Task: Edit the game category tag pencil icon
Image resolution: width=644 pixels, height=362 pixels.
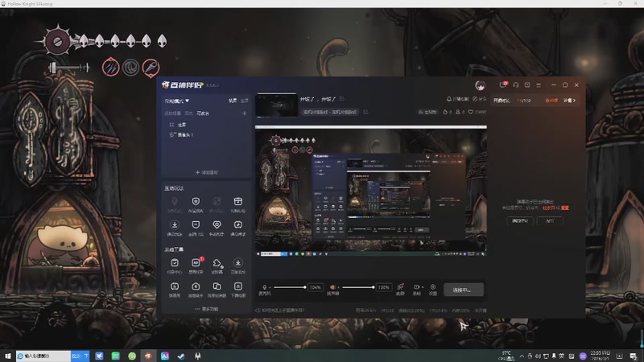Action: click(x=365, y=112)
